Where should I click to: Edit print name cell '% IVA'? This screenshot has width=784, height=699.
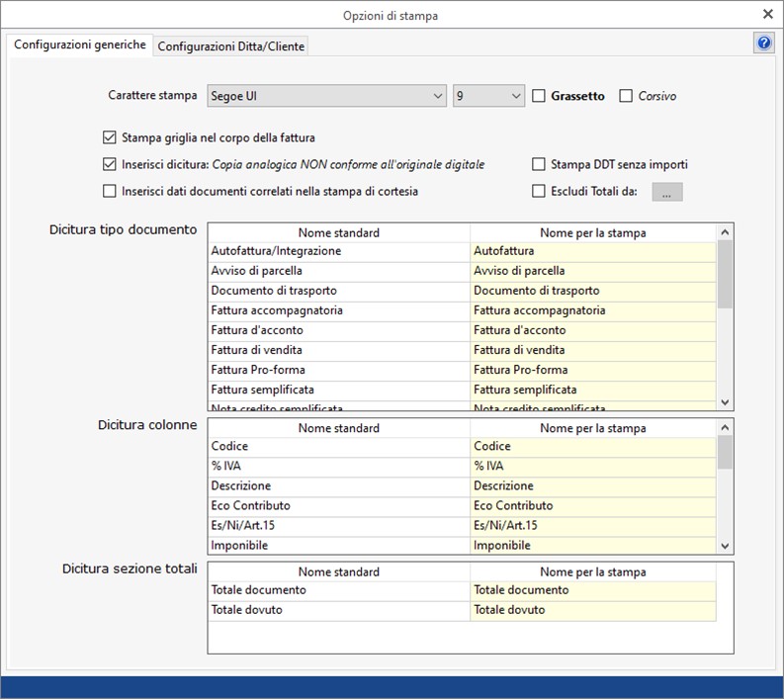593,466
